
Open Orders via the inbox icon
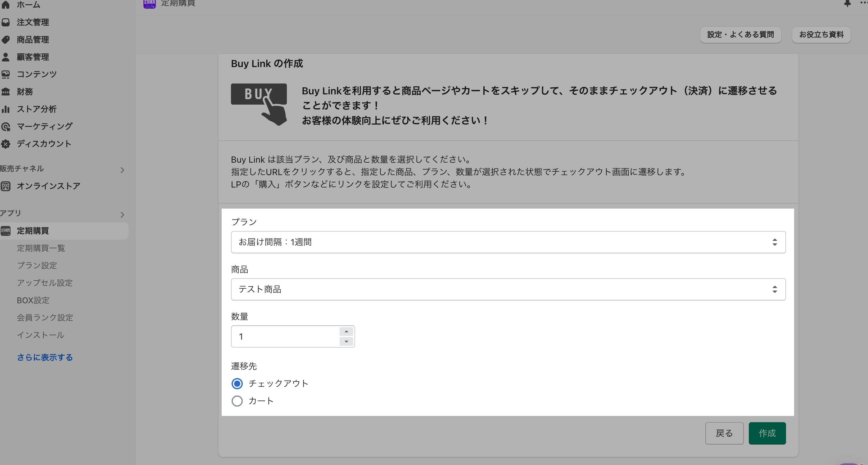[x=6, y=22]
